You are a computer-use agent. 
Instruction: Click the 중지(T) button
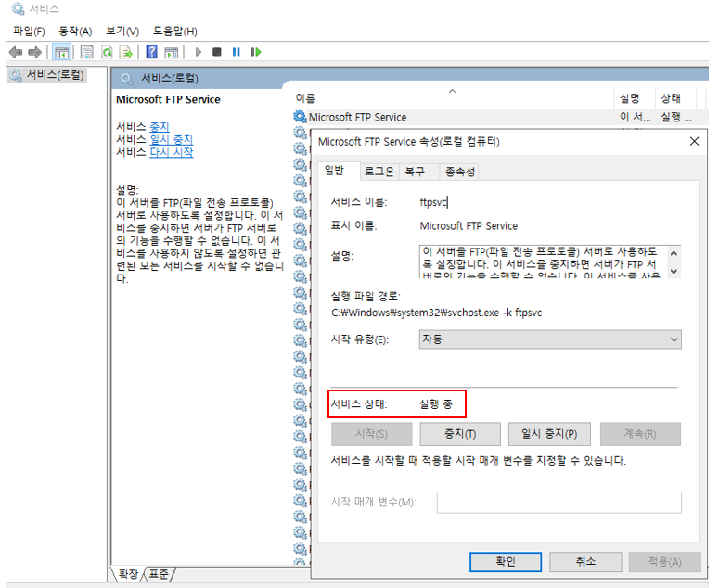(x=460, y=434)
